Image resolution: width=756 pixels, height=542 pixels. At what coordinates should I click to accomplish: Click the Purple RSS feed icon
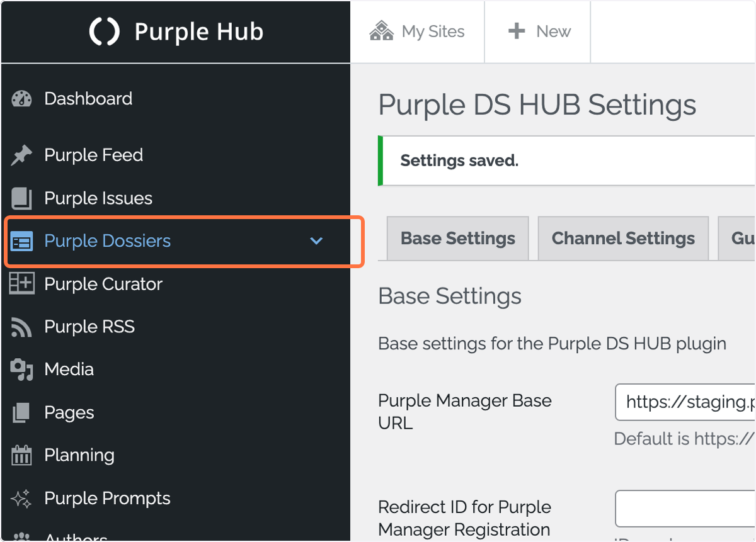point(21,327)
